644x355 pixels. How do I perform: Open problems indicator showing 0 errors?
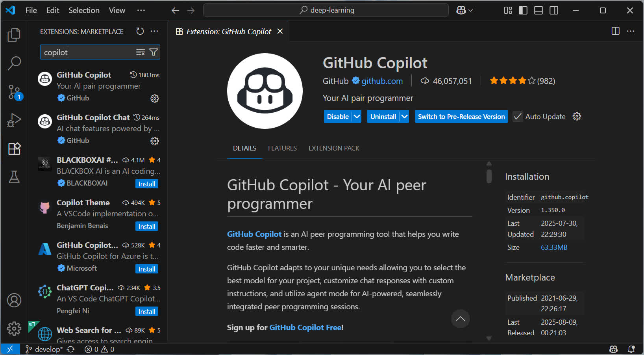(x=100, y=349)
